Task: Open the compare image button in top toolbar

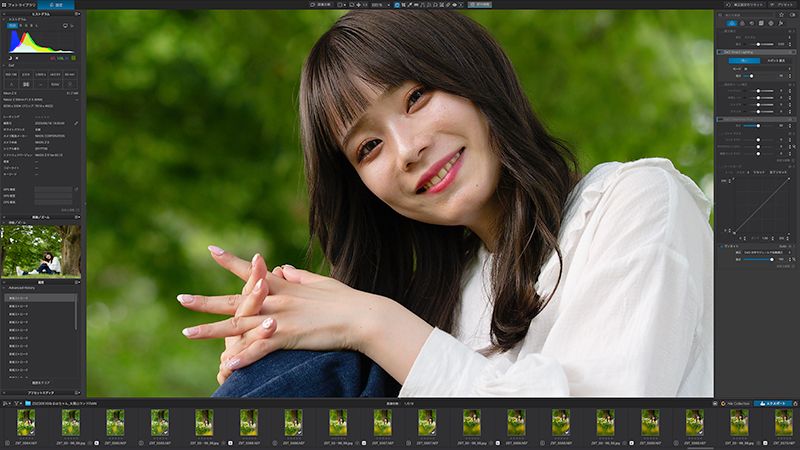Action: (x=321, y=5)
